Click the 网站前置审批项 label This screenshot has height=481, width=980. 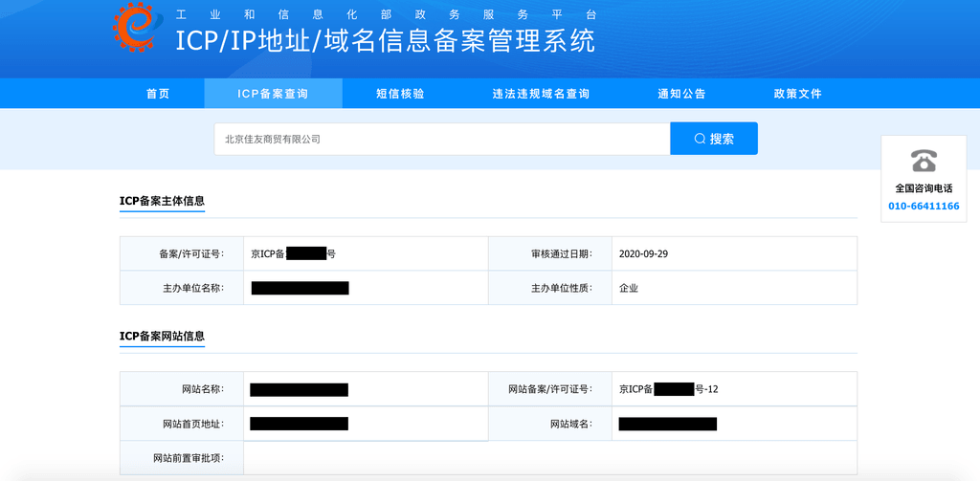tap(188, 458)
